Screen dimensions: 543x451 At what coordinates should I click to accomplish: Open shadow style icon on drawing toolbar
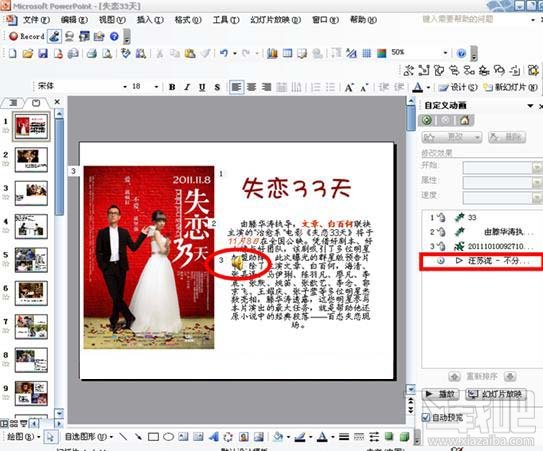point(389,436)
